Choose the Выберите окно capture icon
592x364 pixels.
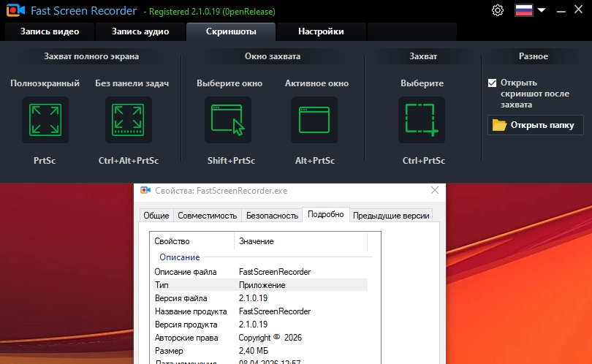click(x=228, y=120)
